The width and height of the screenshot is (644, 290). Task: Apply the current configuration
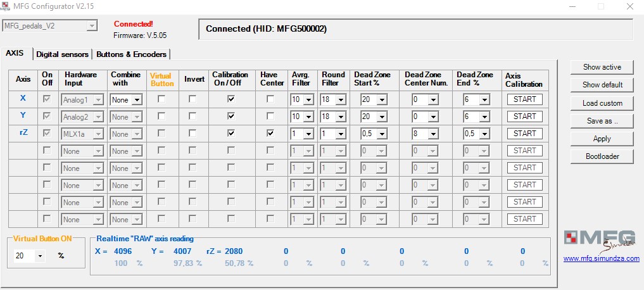point(602,139)
